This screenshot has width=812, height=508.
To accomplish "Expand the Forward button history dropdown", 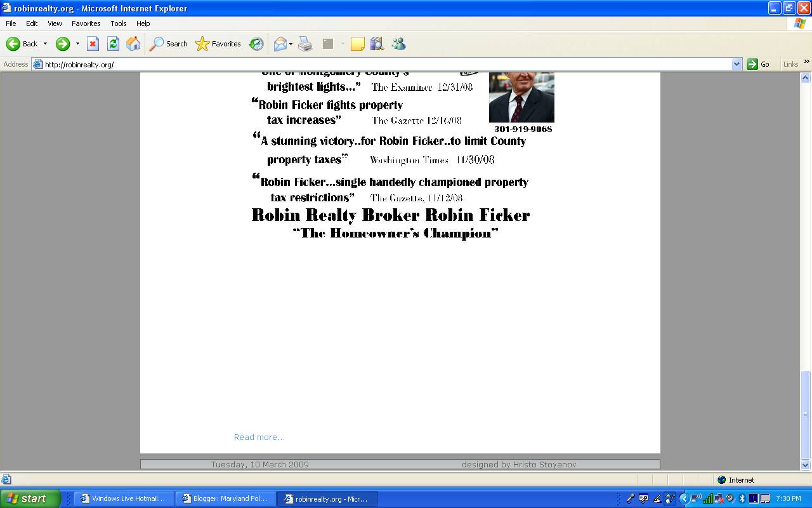I will 77,44.
